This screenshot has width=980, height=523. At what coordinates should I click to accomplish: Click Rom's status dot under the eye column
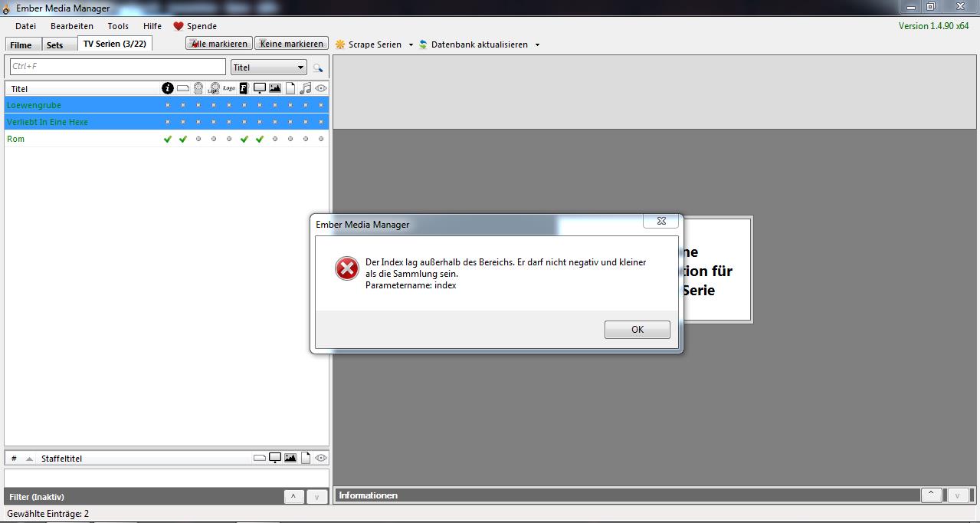click(x=321, y=139)
